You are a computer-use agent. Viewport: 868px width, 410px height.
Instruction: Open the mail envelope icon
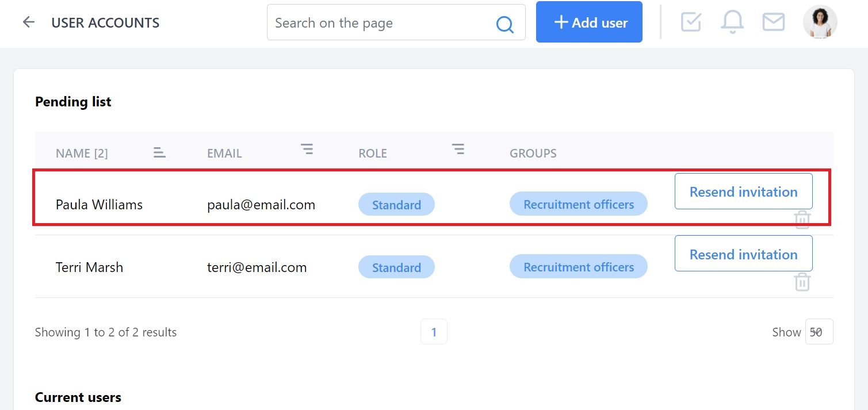tap(773, 22)
